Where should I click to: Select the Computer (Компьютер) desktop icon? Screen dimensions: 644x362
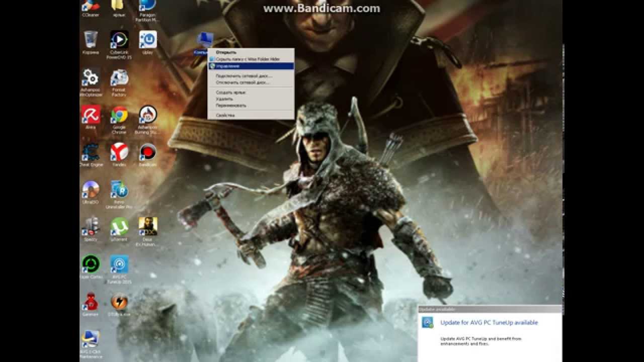coord(204,43)
